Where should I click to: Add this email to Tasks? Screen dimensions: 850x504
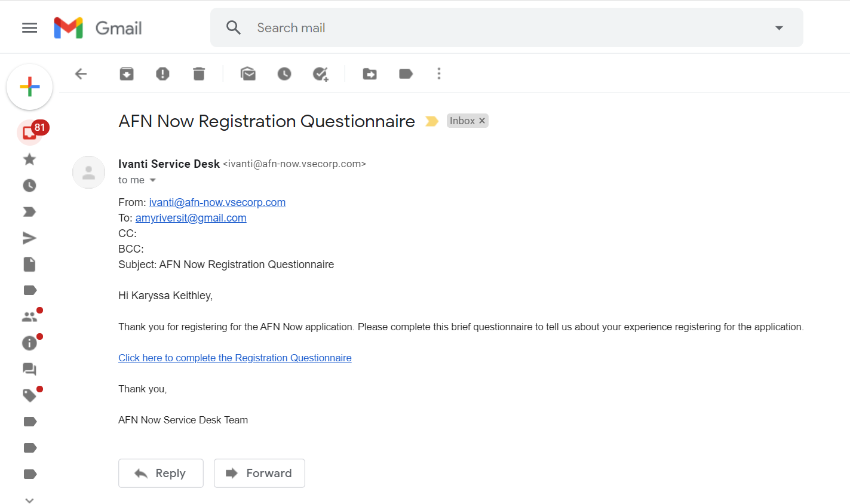point(321,73)
